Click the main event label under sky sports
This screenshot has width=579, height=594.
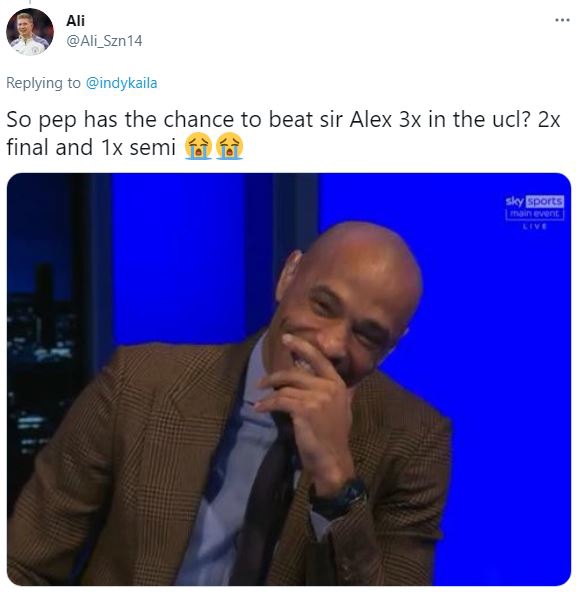[x=535, y=214]
